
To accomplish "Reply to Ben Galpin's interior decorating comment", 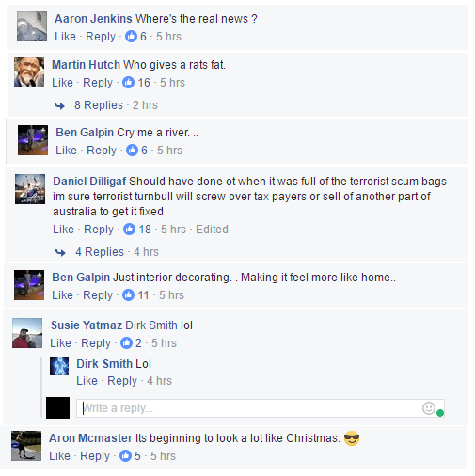I will coord(98,295).
